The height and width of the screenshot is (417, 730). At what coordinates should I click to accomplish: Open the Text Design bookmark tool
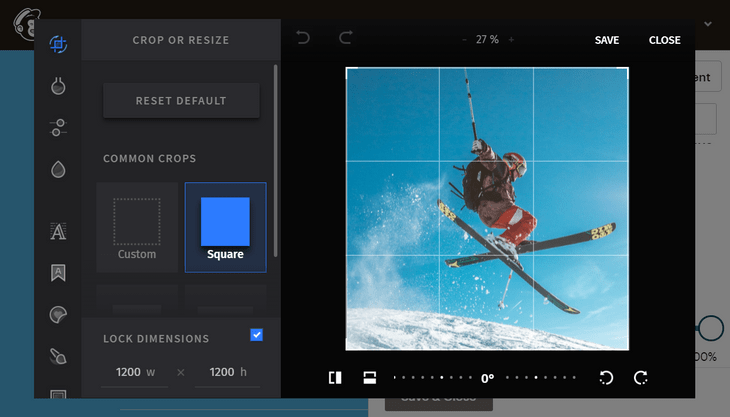(x=58, y=273)
